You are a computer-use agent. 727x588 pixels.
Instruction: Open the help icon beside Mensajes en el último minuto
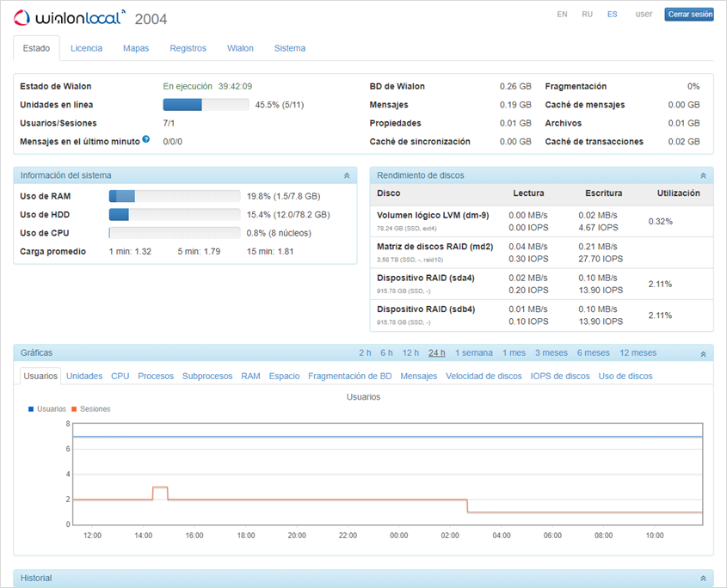click(146, 139)
